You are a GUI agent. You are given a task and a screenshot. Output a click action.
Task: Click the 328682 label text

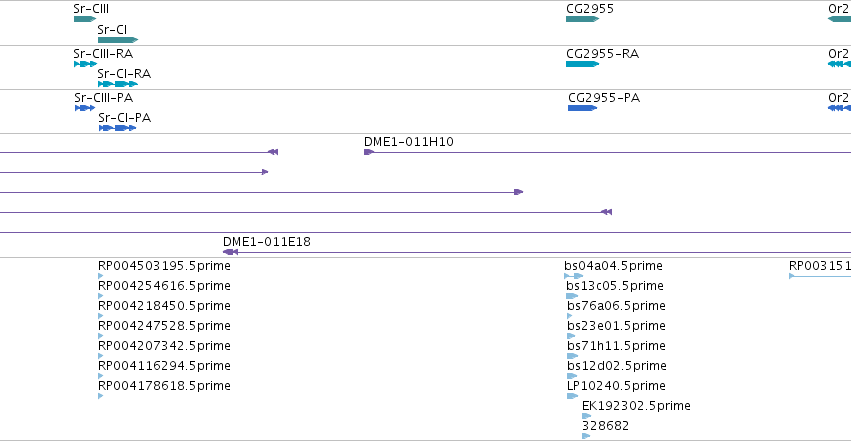coord(606,426)
